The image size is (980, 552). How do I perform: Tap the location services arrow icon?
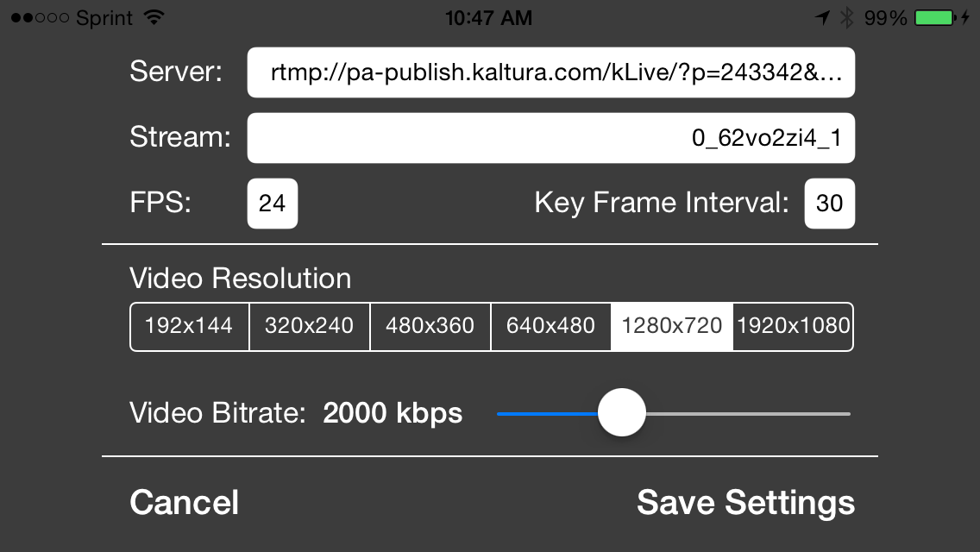pyautogui.click(x=822, y=17)
